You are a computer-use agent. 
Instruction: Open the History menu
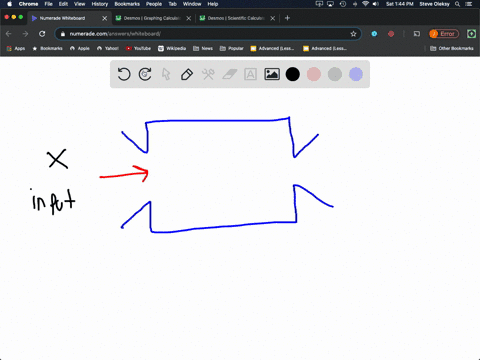pos(100,4)
